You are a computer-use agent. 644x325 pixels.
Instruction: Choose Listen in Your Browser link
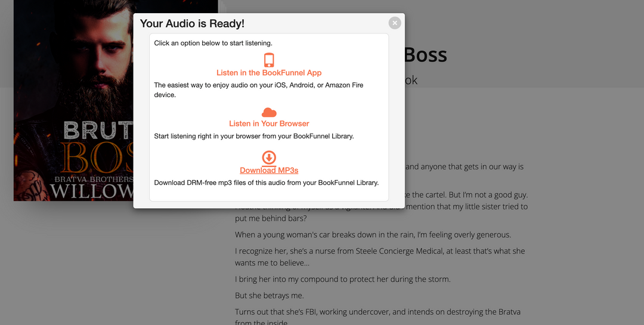click(x=269, y=123)
